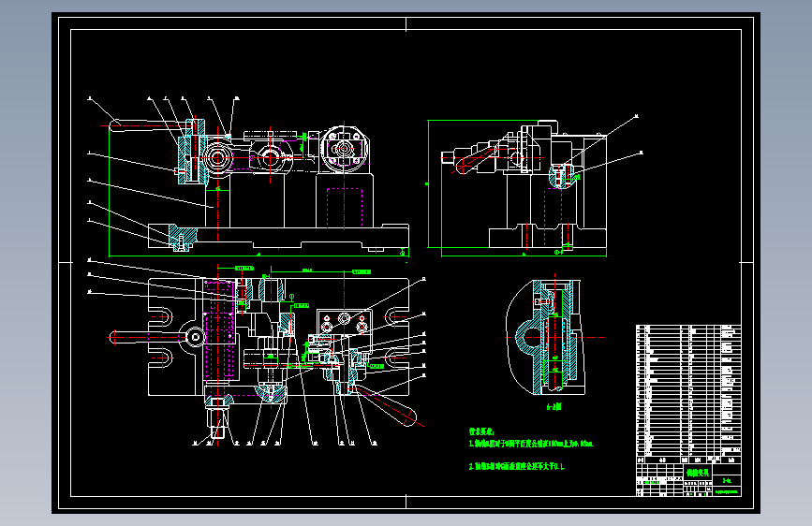Image resolution: width=812 pixels, height=526 pixels.
Task: Pick the angled red-centerline handle in plan view
Action: pyautogui.click(x=388, y=406)
